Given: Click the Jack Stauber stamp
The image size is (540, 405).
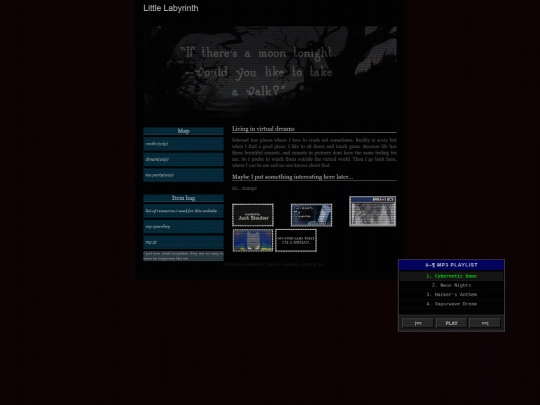Looking at the screenshot, I should (x=253, y=215).
